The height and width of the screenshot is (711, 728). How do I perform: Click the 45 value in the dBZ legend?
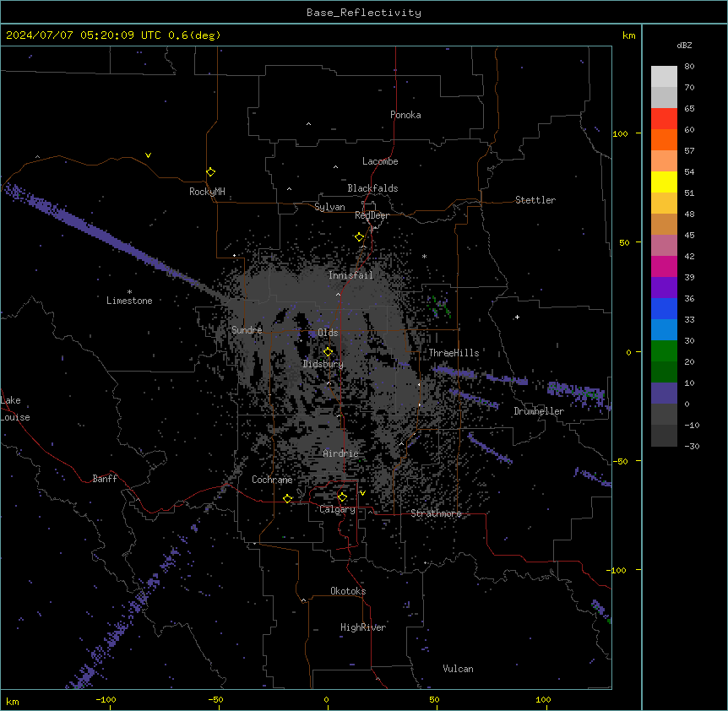[689, 236]
